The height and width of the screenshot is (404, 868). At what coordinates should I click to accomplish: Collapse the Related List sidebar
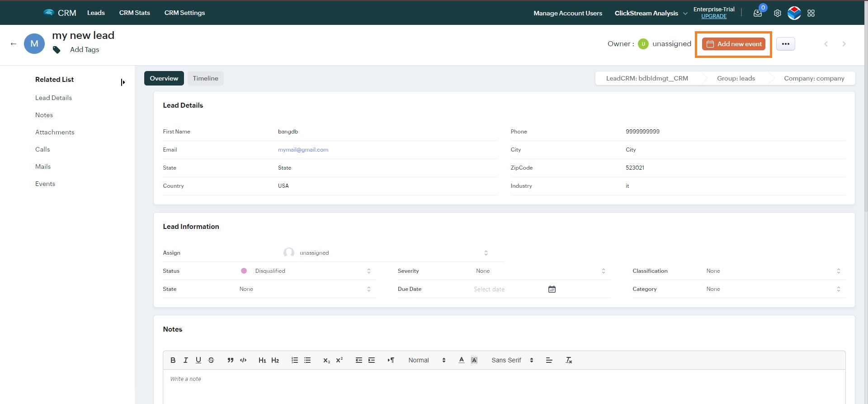(123, 82)
